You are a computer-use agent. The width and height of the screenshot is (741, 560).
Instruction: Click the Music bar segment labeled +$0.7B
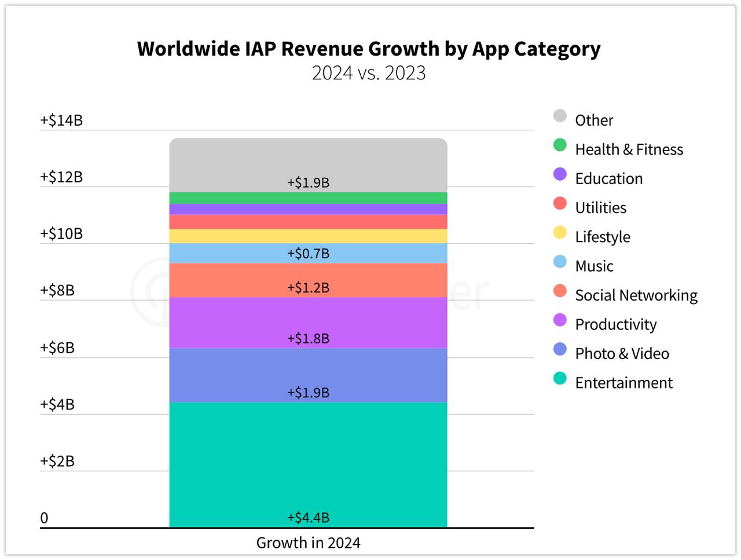click(308, 253)
